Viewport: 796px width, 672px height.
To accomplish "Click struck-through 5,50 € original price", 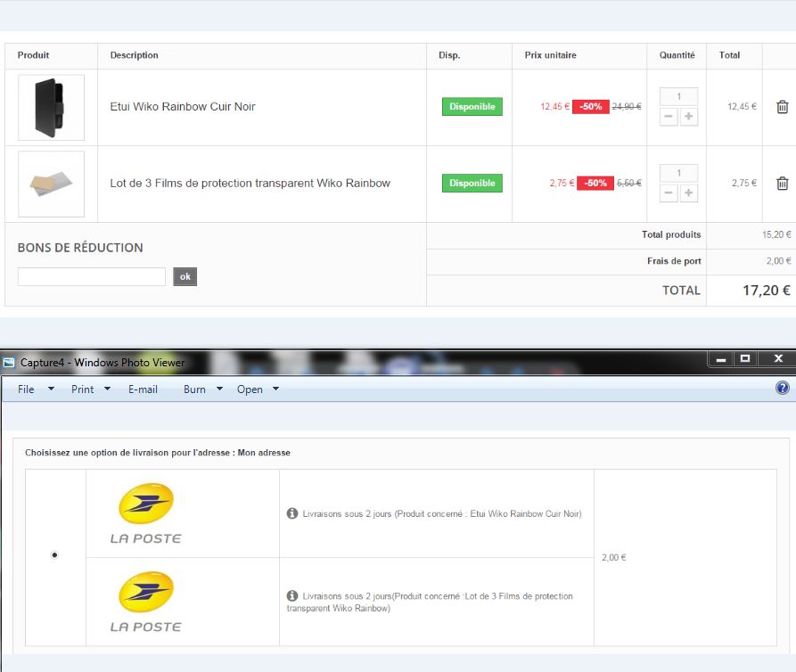I will coord(629,183).
